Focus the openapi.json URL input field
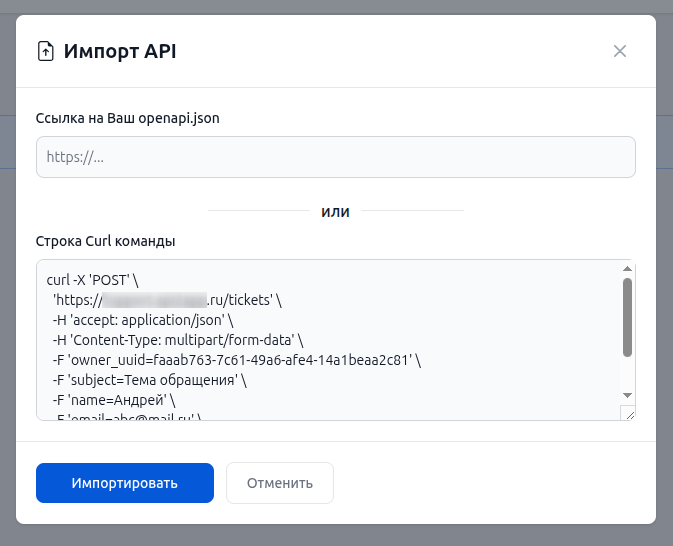The image size is (673, 546). (336, 157)
